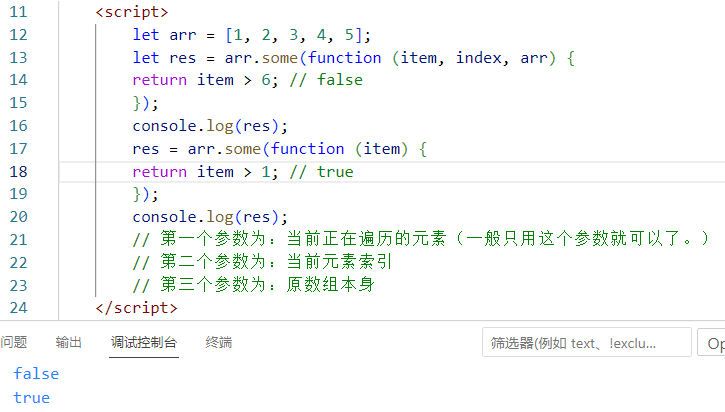Viewport: 725px width, 412px height.
Task: Click line number 22 in the gutter
Action: [18, 263]
